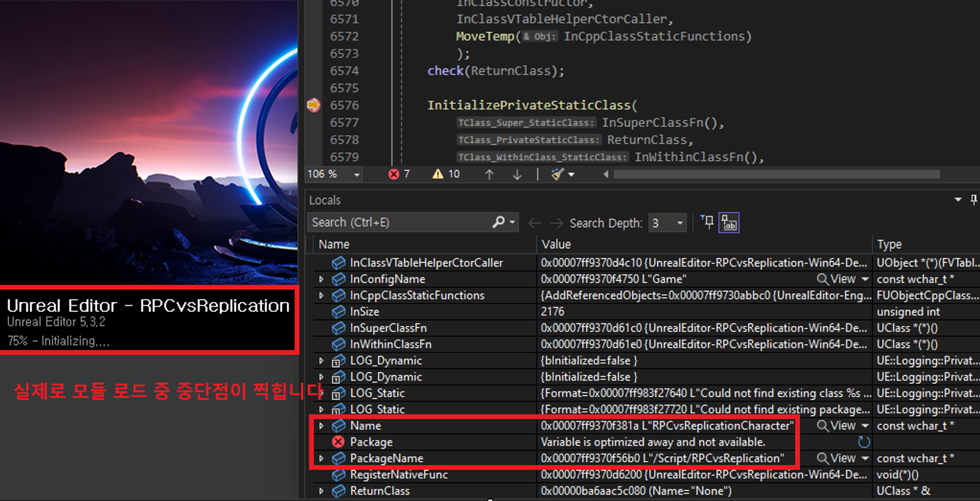The image size is (980, 501).
Task: Expand the InConfigName variable
Action: pyautogui.click(x=321, y=279)
